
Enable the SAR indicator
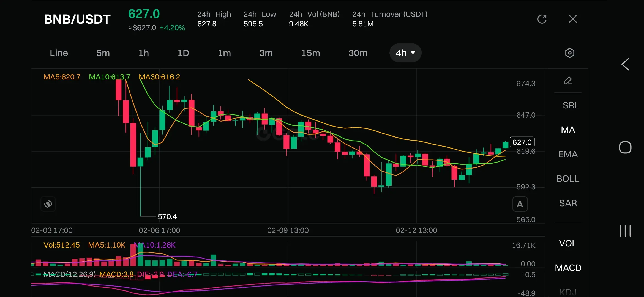pyautogui.click(x=568, y=203)
